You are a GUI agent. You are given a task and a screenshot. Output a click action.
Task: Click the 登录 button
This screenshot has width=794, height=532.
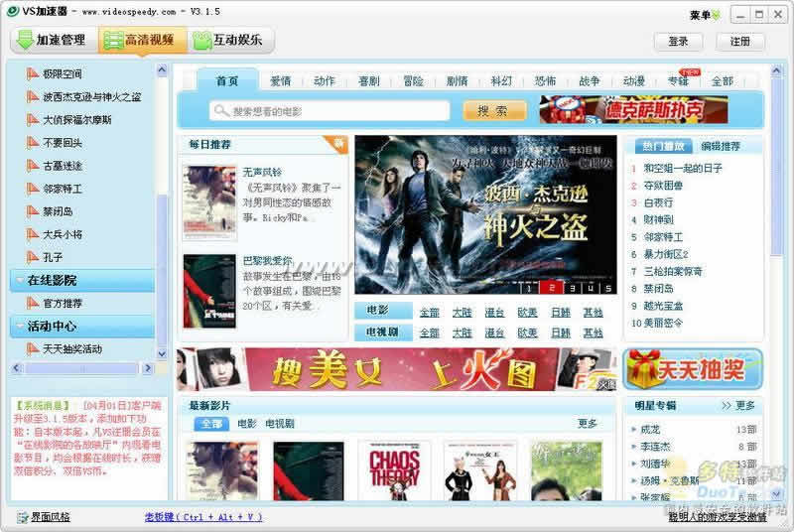(x=678, y=42)
